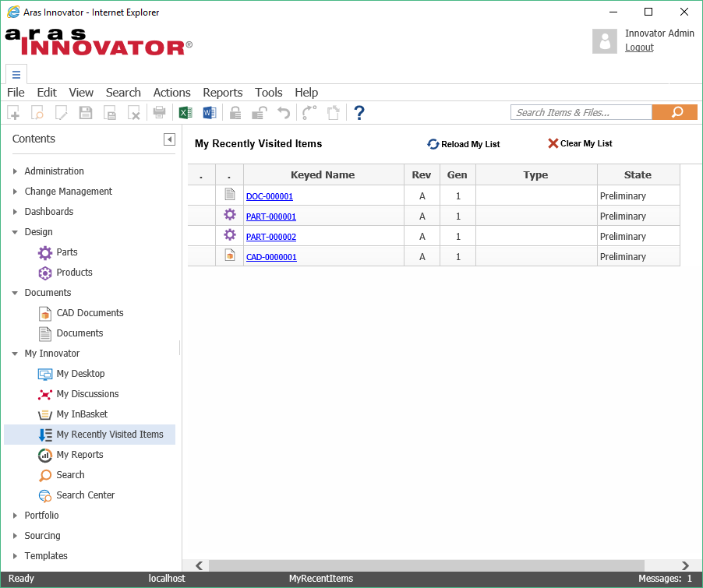The image size is (703, 588).
Task: Click the user avatar icon
Action: pyautogui.click(x=605, y=41)
